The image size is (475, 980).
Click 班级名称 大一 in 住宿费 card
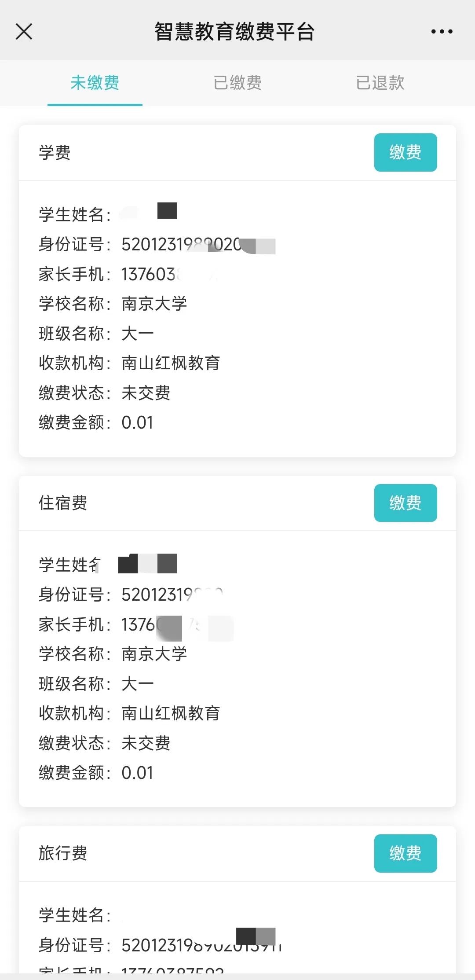point(96,684)
